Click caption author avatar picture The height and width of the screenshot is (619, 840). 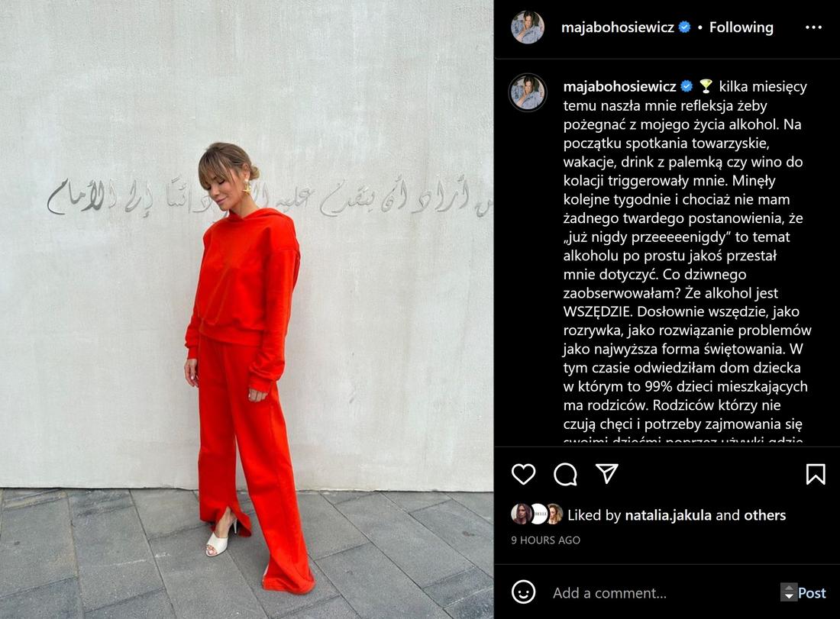tap(528, 92)
